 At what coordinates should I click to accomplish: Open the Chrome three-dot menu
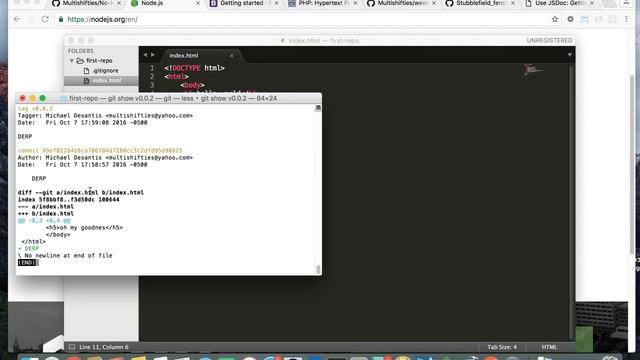[x=627, y=19]
